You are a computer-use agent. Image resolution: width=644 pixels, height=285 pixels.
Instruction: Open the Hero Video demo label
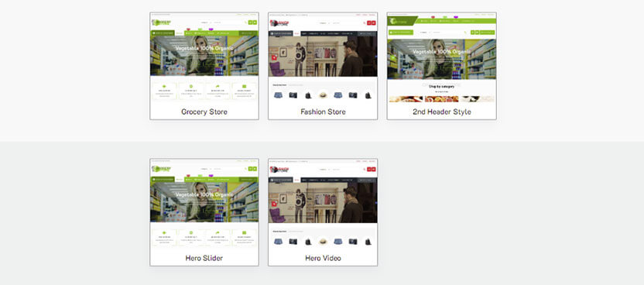[x=323, y=258]
